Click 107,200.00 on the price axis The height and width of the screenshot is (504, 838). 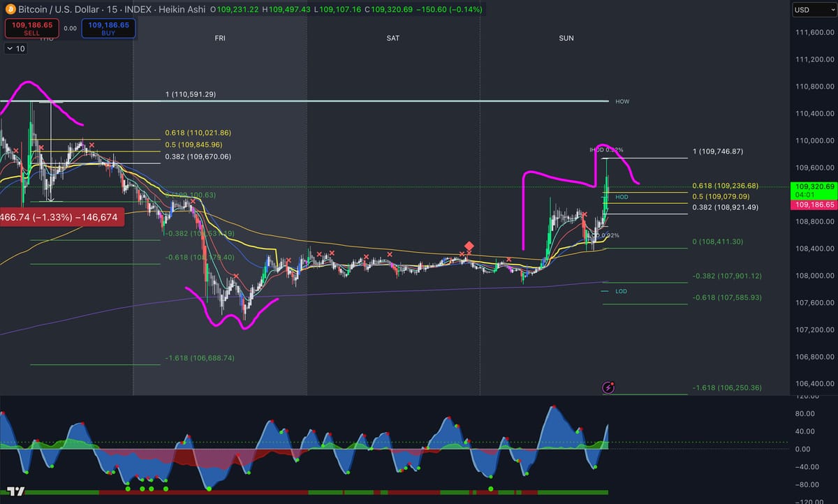tap(816, 329)
